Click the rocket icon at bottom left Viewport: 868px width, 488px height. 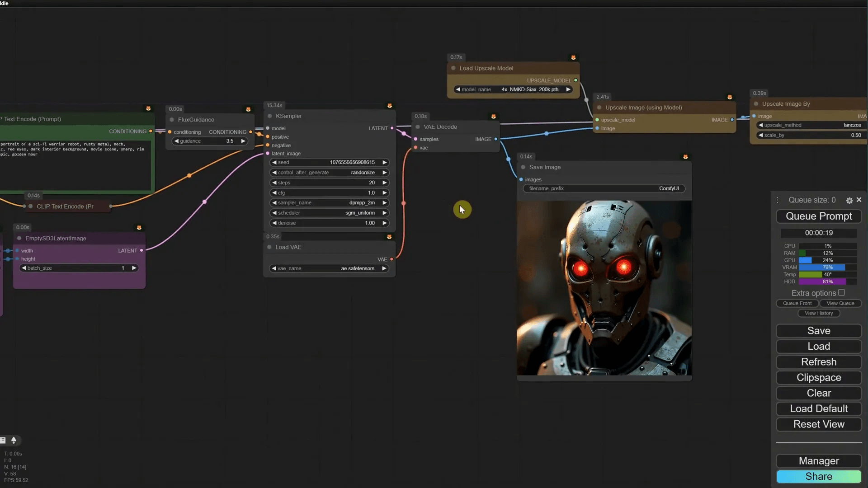(14, 440)
